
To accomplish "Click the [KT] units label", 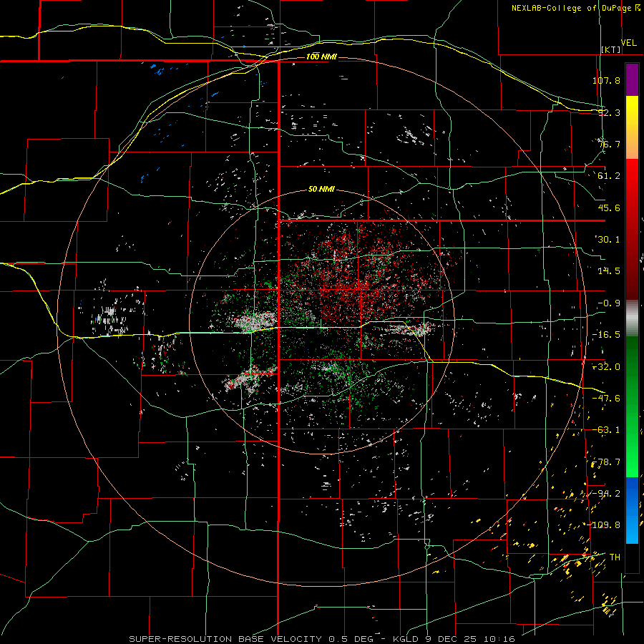I will point(611,49).
